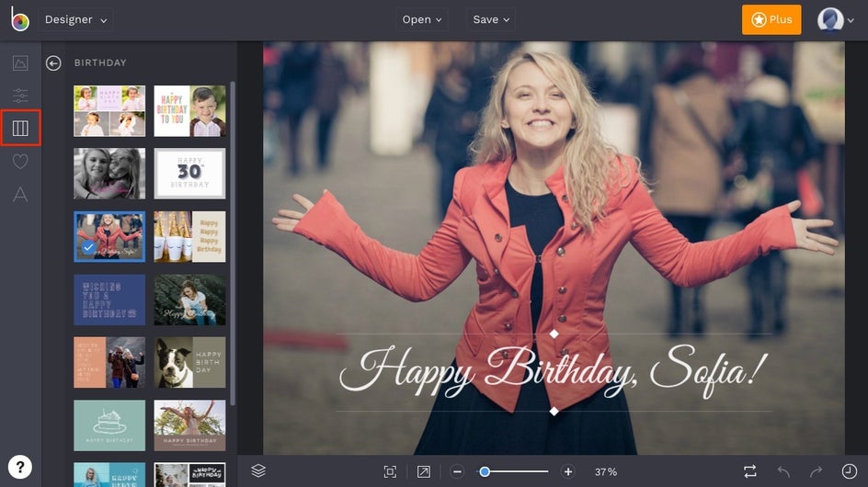Select the highlighted Templates grid icon
Screen dimensions: 868x487
tap(20, 129)
